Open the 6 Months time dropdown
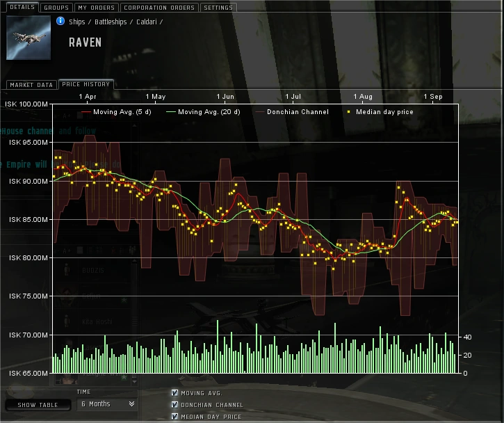This screenshot has width=504, height=423. pos(107,404)
